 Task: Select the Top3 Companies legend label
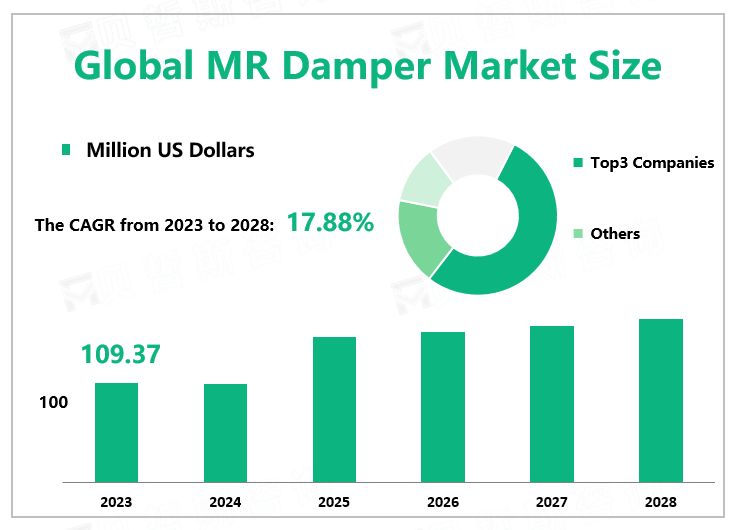pos(652,162)
